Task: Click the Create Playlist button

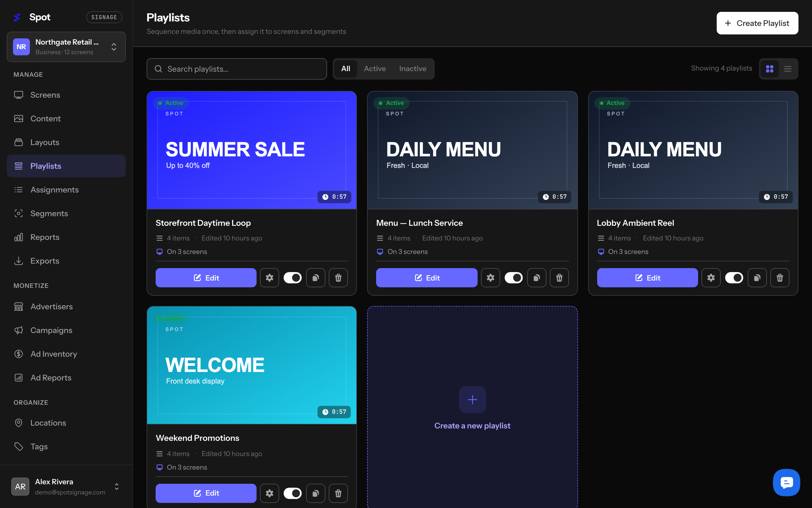Action: (757, 23)
